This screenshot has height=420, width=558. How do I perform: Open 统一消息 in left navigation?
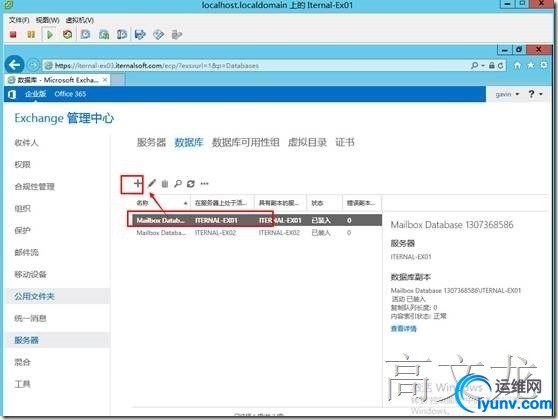[x=30, y=318]
